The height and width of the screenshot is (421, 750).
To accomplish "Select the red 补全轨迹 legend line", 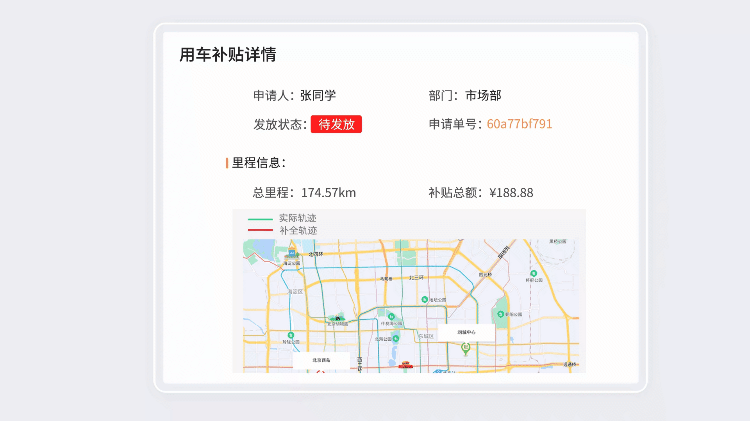I will (260, 230).
